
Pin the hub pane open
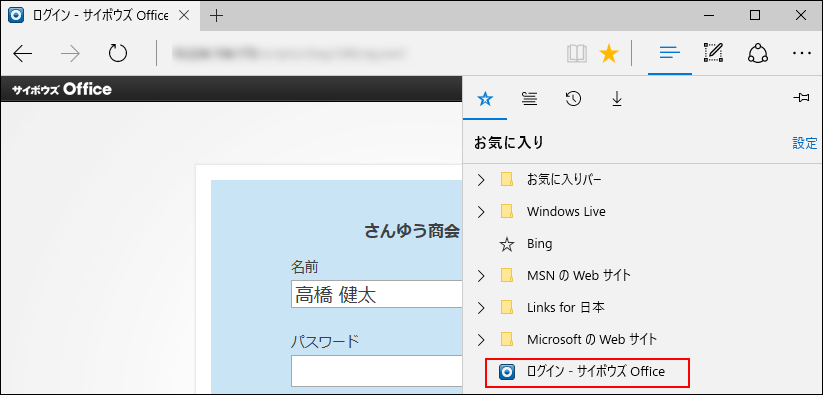[800, 98]
